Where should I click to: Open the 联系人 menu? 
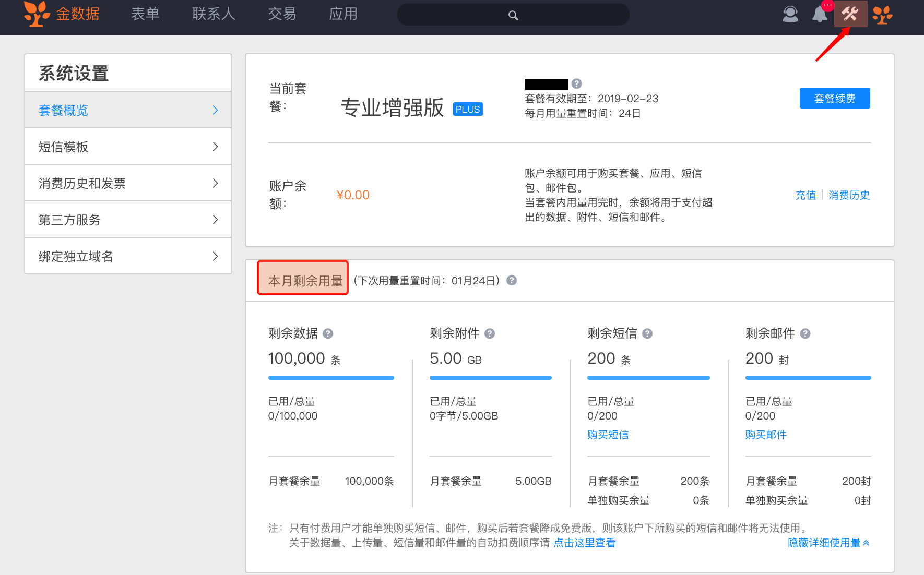(214, 14)
